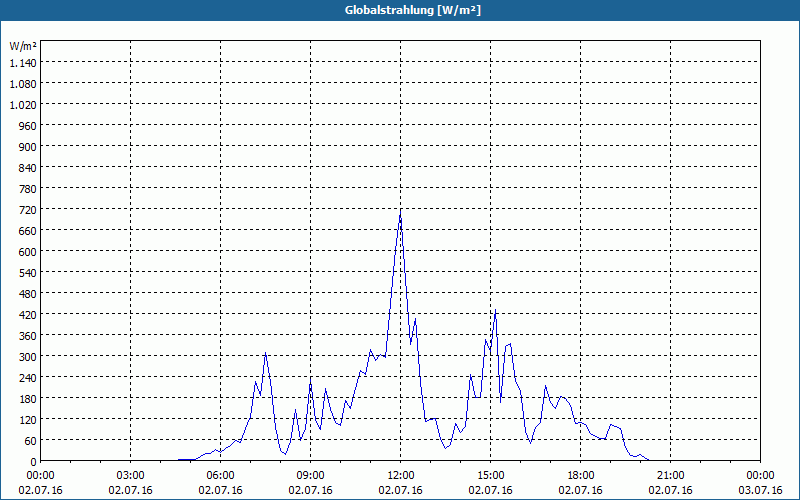Click the 02.07.16 date under 12:00
Viewport: 800px width, 500px height.
[x=401, y=490]
